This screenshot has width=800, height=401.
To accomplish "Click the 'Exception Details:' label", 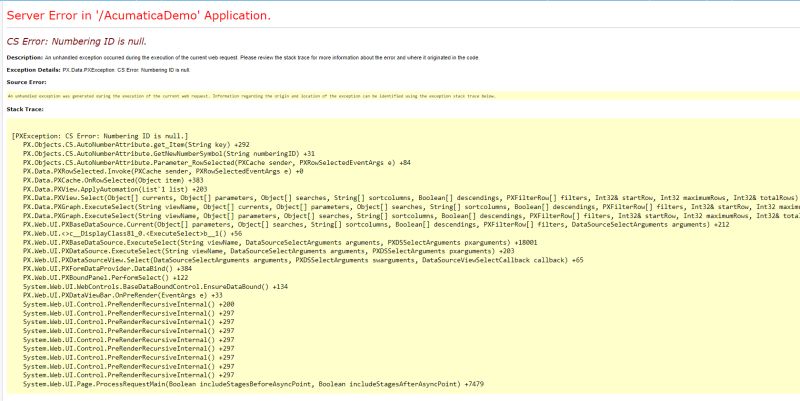I will point(33,70).
